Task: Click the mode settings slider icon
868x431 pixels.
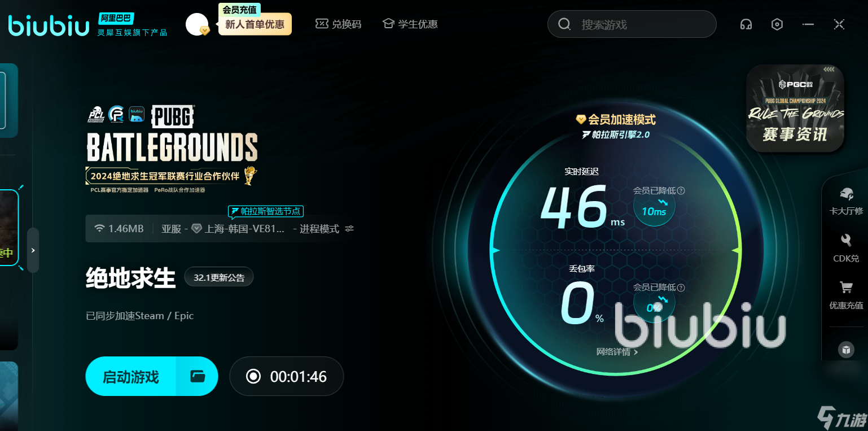Action: (349, 229)
